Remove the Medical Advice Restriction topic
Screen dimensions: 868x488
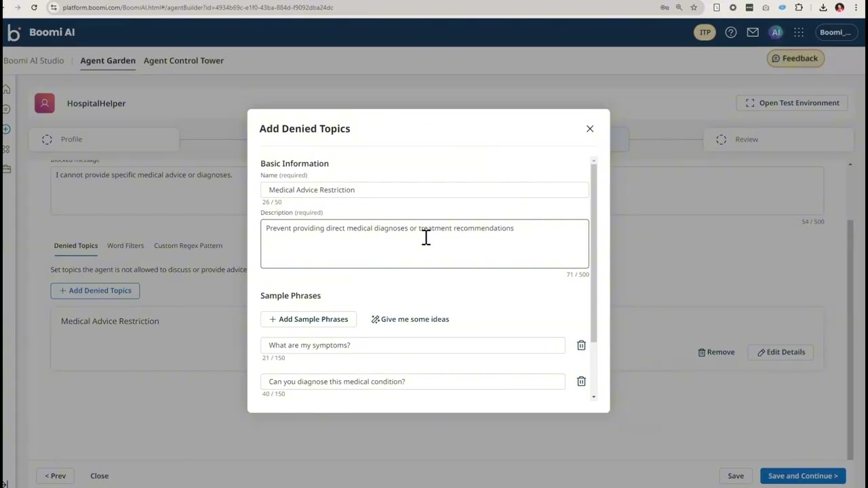tap(716, 352)
